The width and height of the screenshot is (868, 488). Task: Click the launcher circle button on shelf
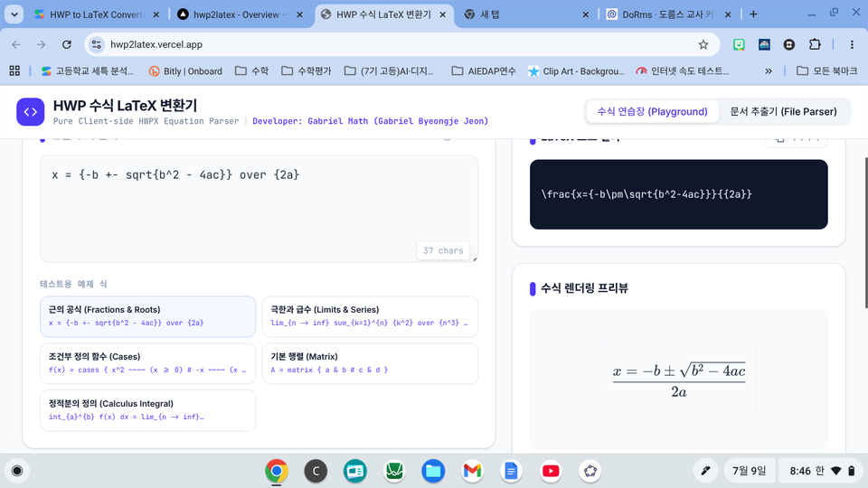pyautogui.click(x=17, y=471)
